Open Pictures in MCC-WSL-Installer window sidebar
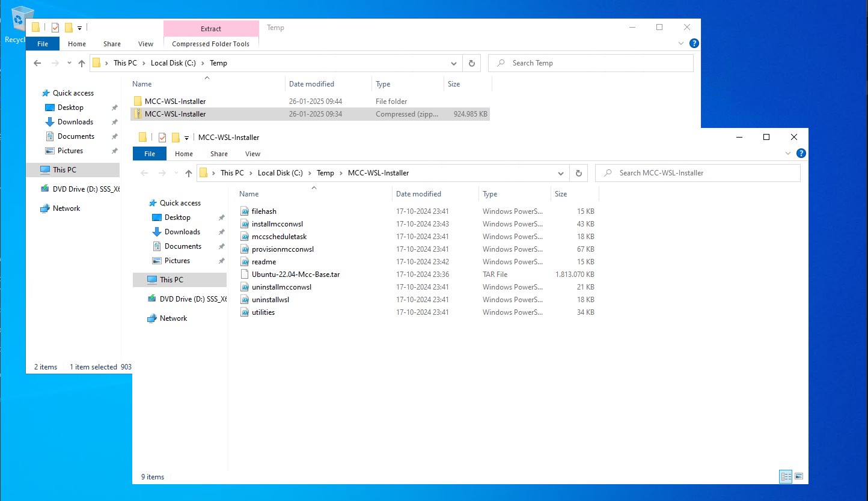Image resolution: width=868 pixels, height=501 pixels. tap(177, 261)
